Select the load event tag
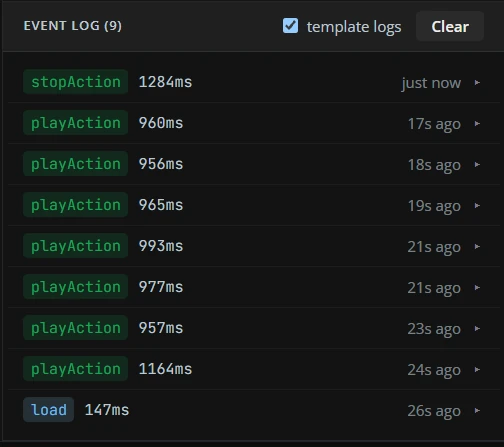 click(x=49, y=410)
